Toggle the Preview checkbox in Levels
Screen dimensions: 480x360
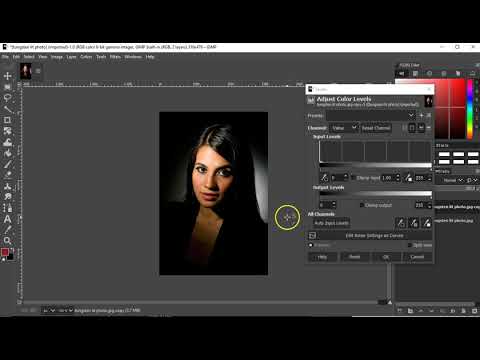pyautogui.click(x=311, y=245)
